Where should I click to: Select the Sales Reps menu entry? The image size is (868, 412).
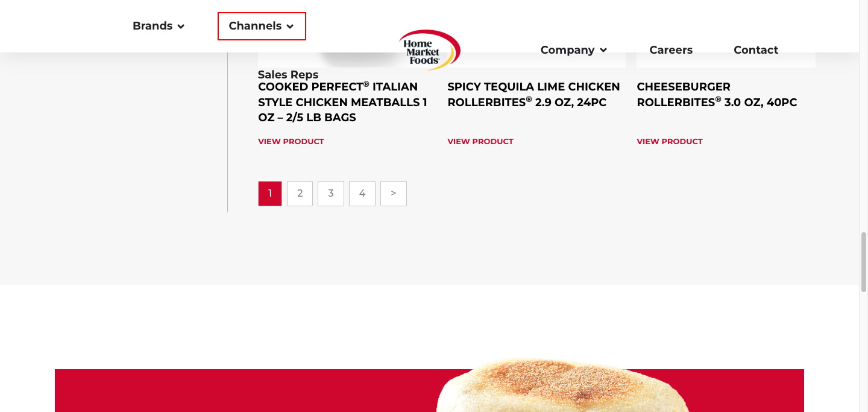[288, 75]
